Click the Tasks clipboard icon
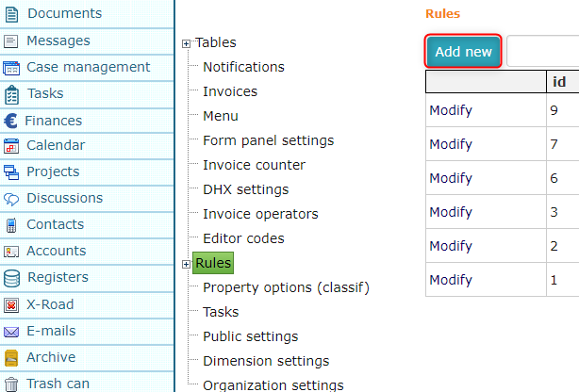Screen dimensions: 579x392 [11, 95]
